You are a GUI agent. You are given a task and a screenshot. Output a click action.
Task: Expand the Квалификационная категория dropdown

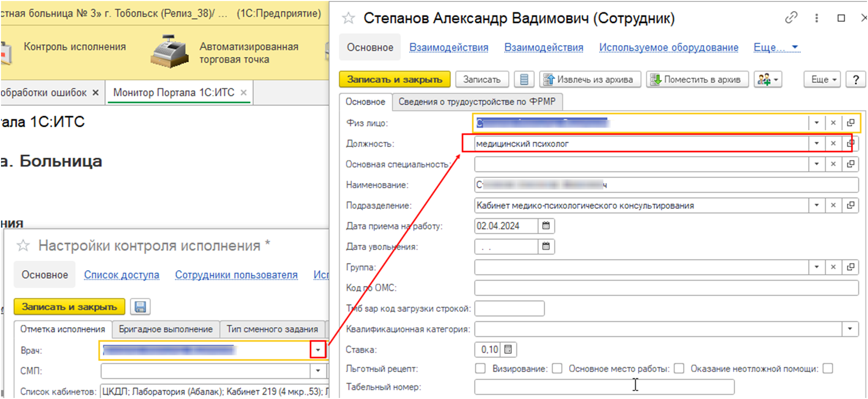pyautogui.click(x=850, y=329)
